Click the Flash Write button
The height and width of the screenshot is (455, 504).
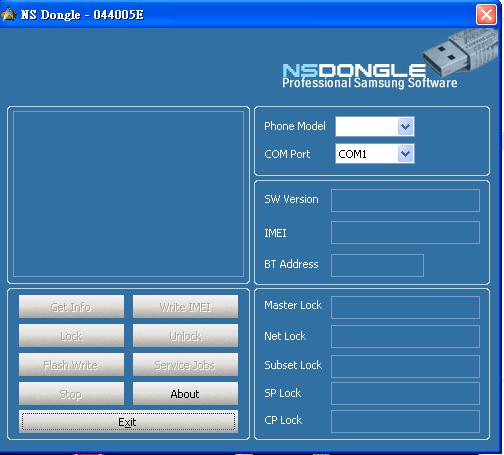[x=71, y=365]
